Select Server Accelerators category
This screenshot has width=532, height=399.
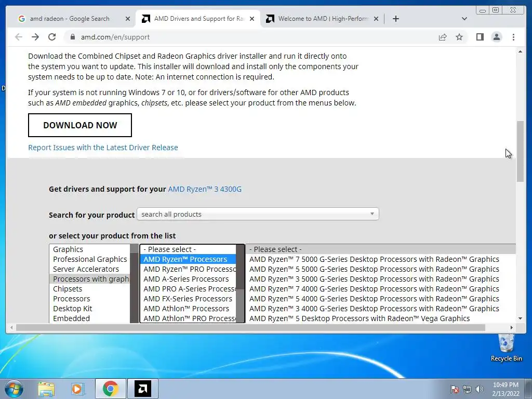(x=90, y=269)
